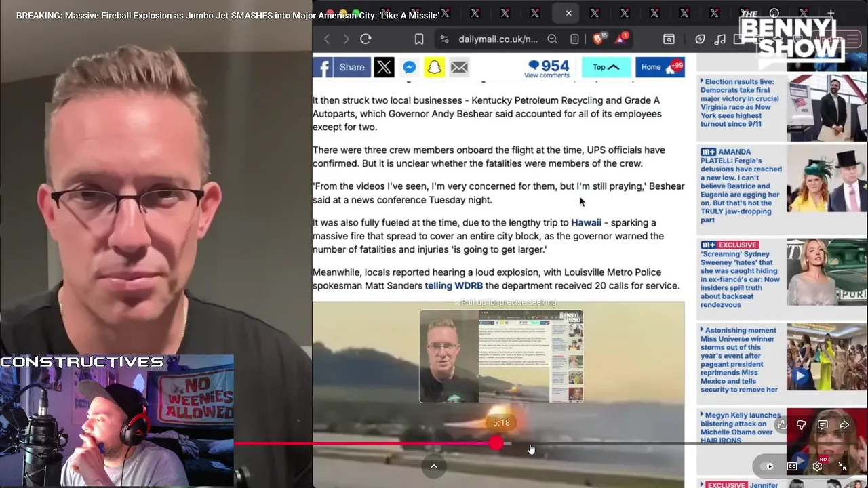
Task: Click the Brave Shields lion icon
Action: coord(598,39)
